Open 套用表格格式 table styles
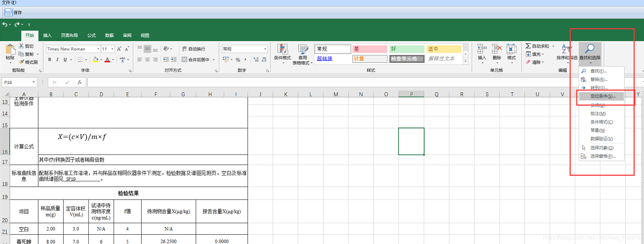Screen dimensions: 644x244 pyautogui.click(x=303, y=54)
